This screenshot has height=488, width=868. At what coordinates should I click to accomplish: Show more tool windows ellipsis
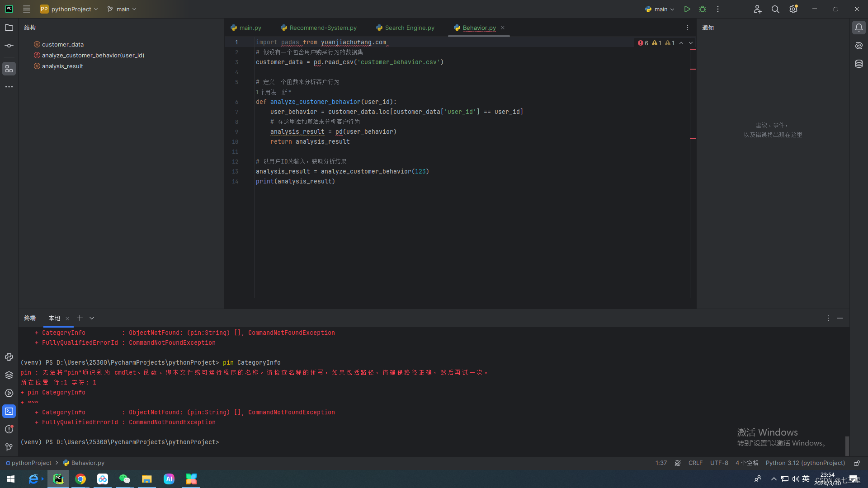click(x=9, y=87)
